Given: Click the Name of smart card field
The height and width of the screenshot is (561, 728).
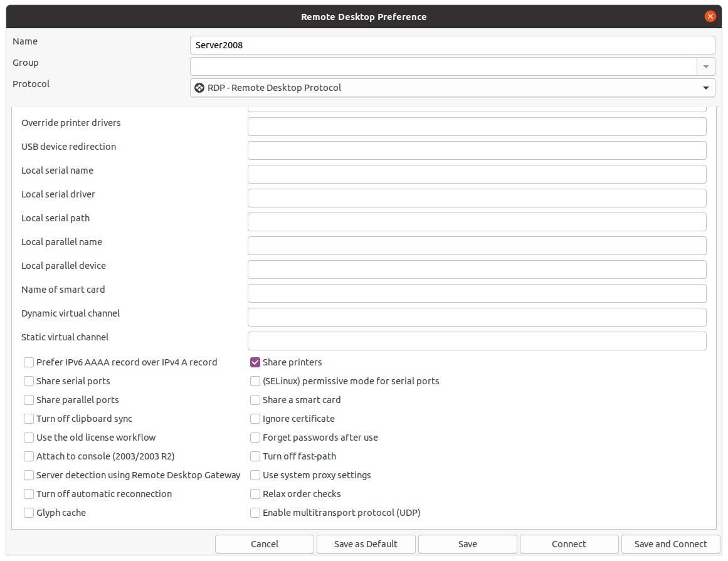Looking at the screenshot, I should [x=477, y=293].
